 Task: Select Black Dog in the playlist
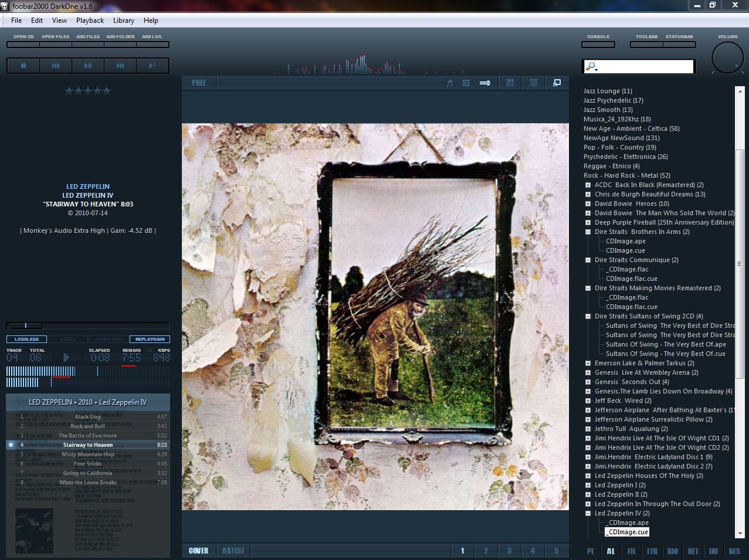(88, 417)
